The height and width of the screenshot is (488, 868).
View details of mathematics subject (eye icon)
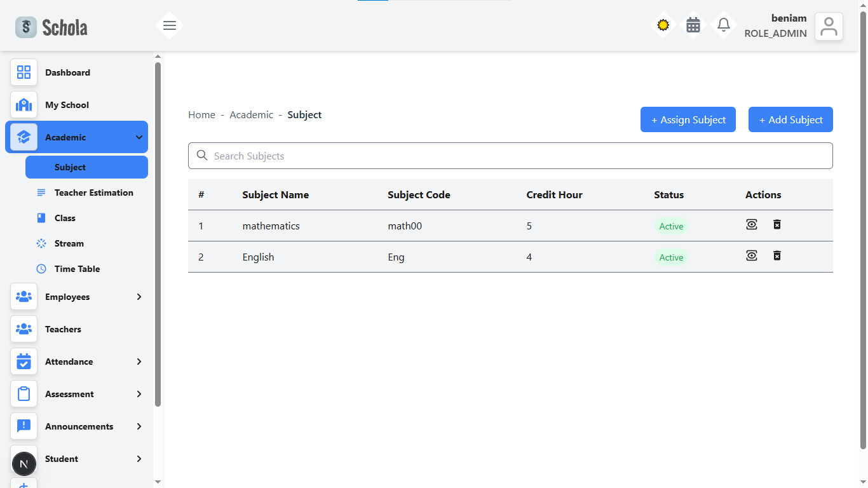[752, 224]
